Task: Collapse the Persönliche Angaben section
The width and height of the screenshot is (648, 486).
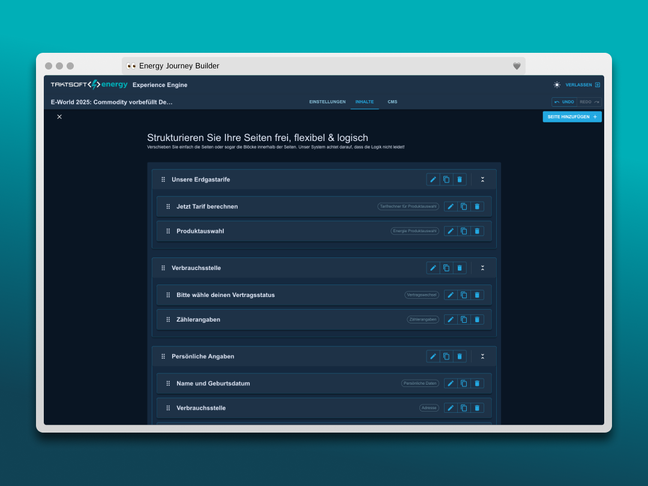Action: 482,356
